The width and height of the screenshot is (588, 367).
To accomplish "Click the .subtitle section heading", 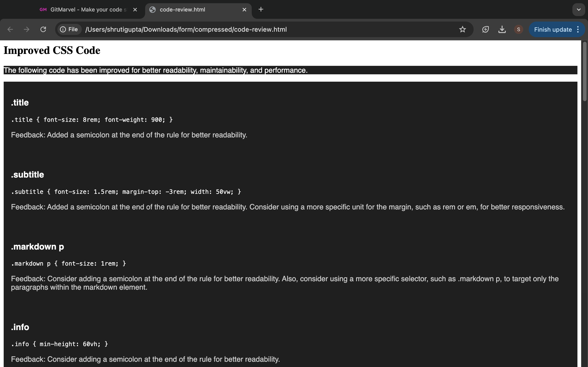I will 28,175.
